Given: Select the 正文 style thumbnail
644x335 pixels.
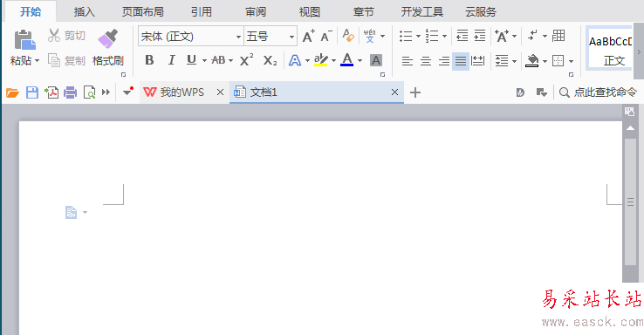Looking at the screenshot, I should pos(610,49).
